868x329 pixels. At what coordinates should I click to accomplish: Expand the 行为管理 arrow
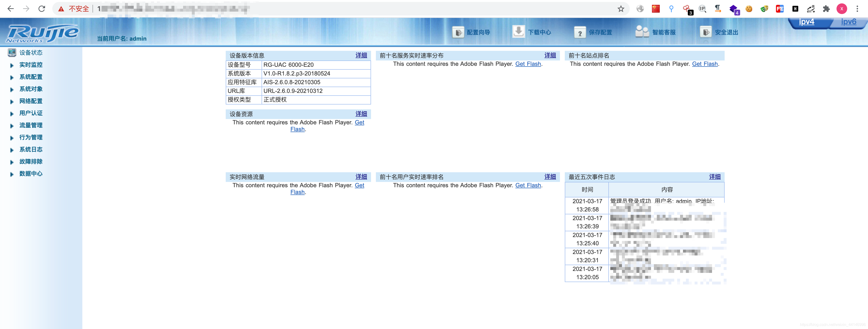pos(12,138)
